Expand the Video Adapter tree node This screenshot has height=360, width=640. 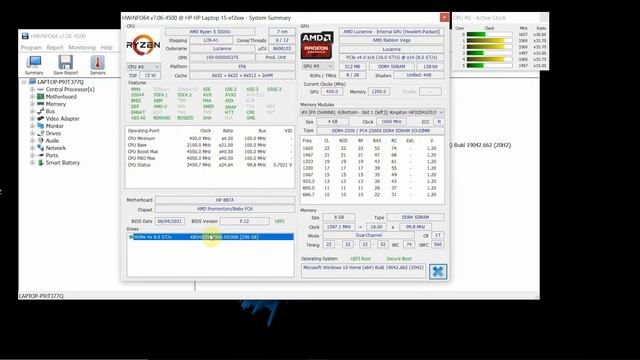pyautogui.click(x=32, y=119)
